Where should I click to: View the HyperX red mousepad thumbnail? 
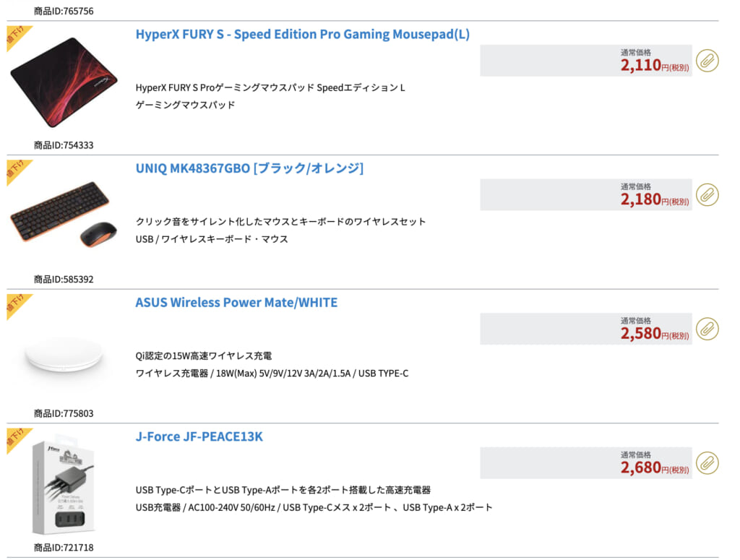[64, 82]
